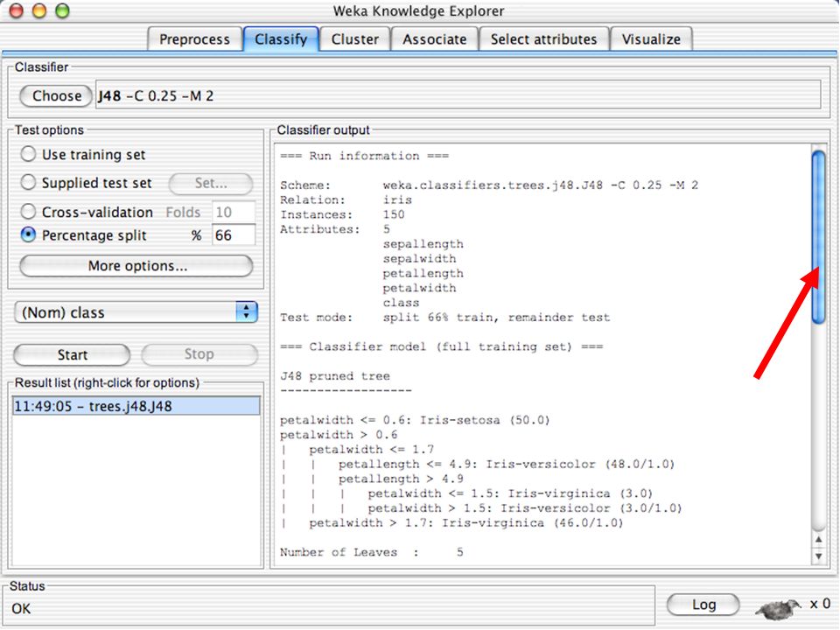Open More options... dialog
The image size is (840, 630).
[x=136, y=266]
